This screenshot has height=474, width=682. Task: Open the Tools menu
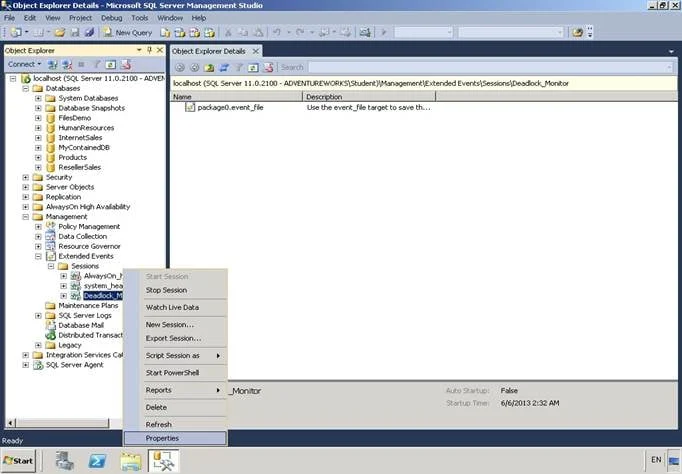tap(140, 18)
